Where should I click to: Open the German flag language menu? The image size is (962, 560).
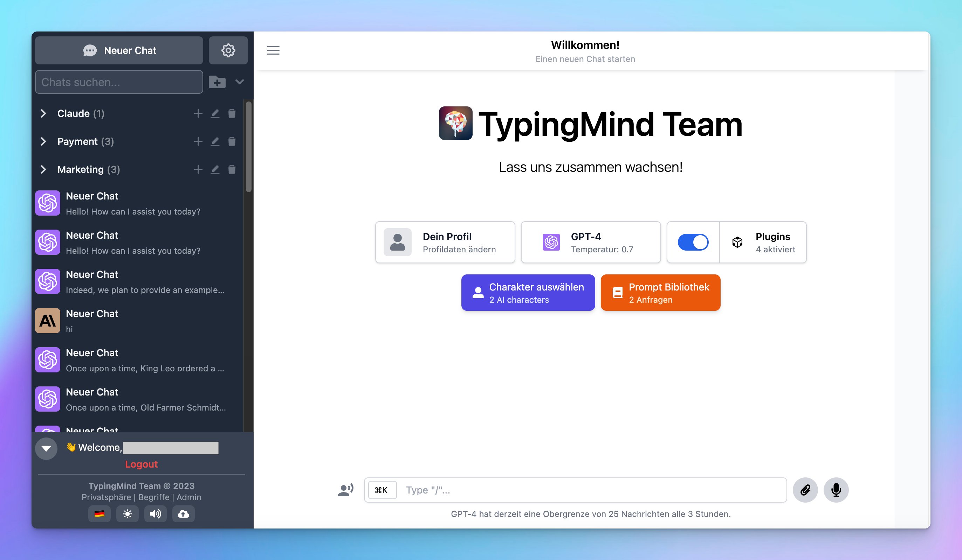click(99, 514)
